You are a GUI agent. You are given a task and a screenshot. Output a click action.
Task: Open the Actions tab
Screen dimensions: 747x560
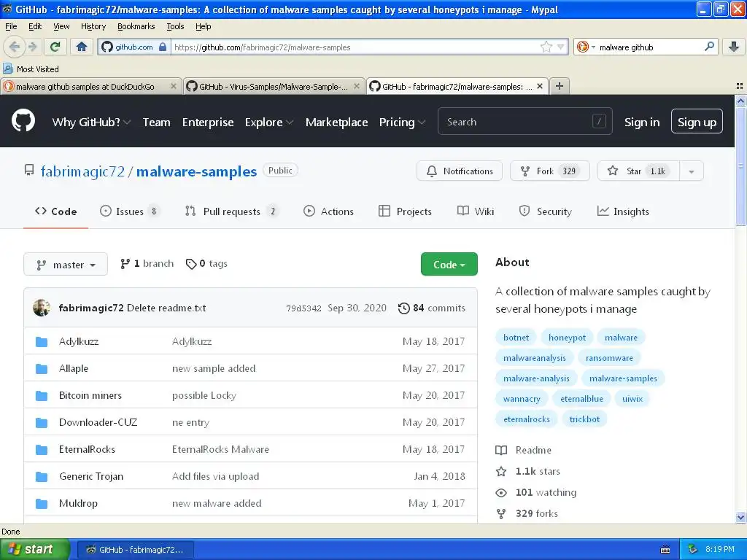(329, 211)
